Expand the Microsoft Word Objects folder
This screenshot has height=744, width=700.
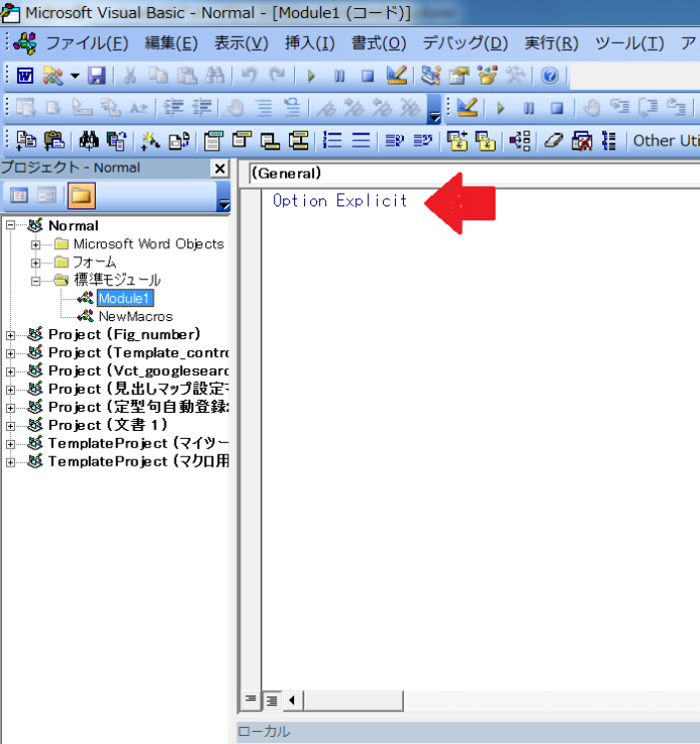(x=37, y=244)
